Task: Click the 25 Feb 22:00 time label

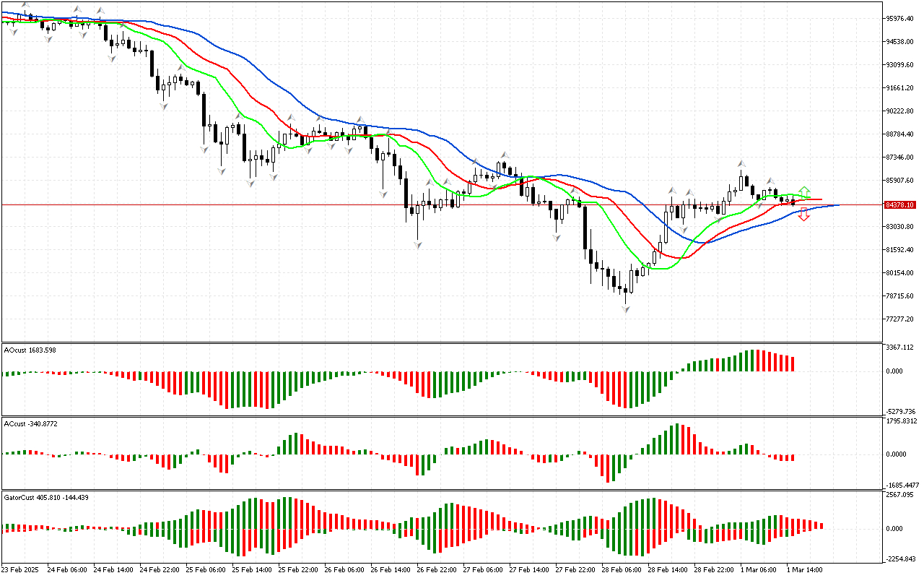Action: pyautogui.click(x=298, y=570)
